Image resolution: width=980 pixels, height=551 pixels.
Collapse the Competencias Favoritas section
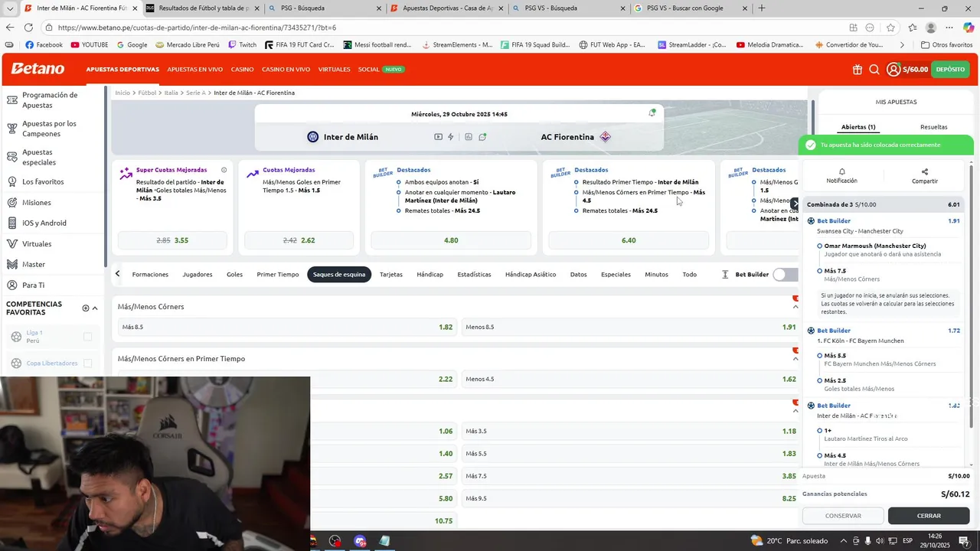click(95, 308)
